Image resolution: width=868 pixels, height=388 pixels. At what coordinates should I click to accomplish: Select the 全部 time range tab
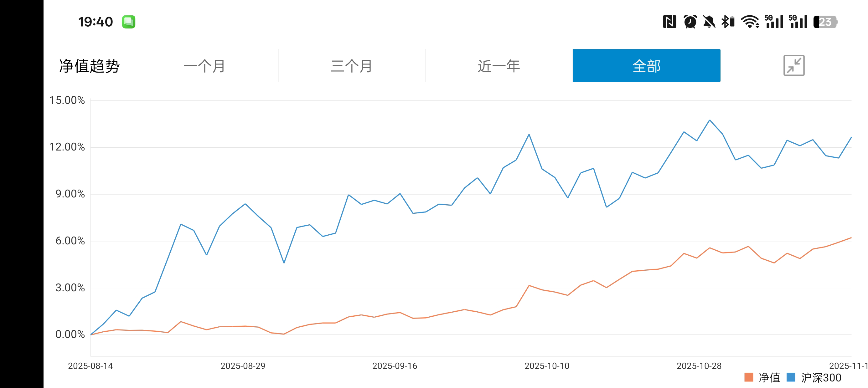(646, 66)
